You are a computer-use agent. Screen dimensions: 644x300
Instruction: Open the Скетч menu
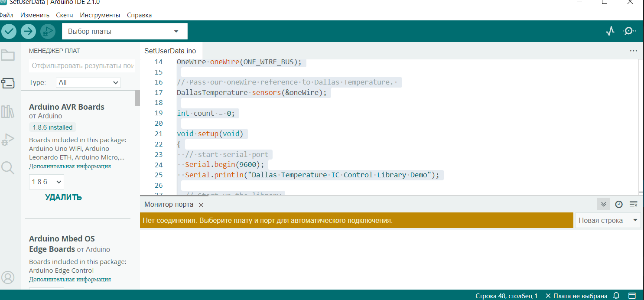point(65,15)
